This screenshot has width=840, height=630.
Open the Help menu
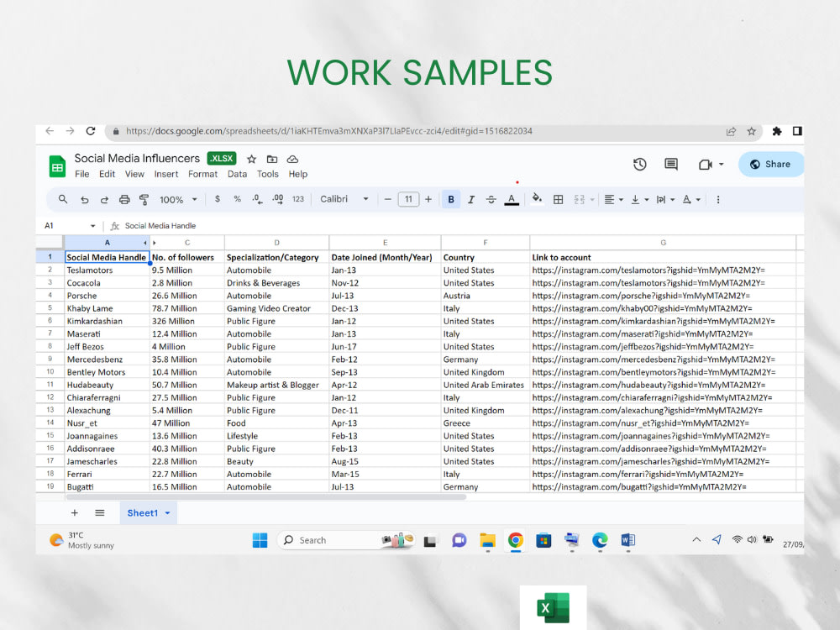(298, 174)
